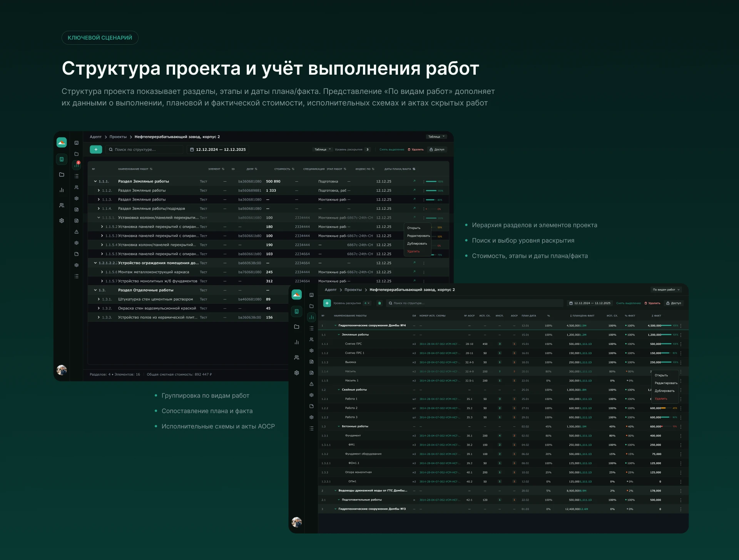Open the По видам работ view dropdown
Image resolution: width=739 pixels, height=560 pixels.
pyautogui.click(x=666, y=290)
